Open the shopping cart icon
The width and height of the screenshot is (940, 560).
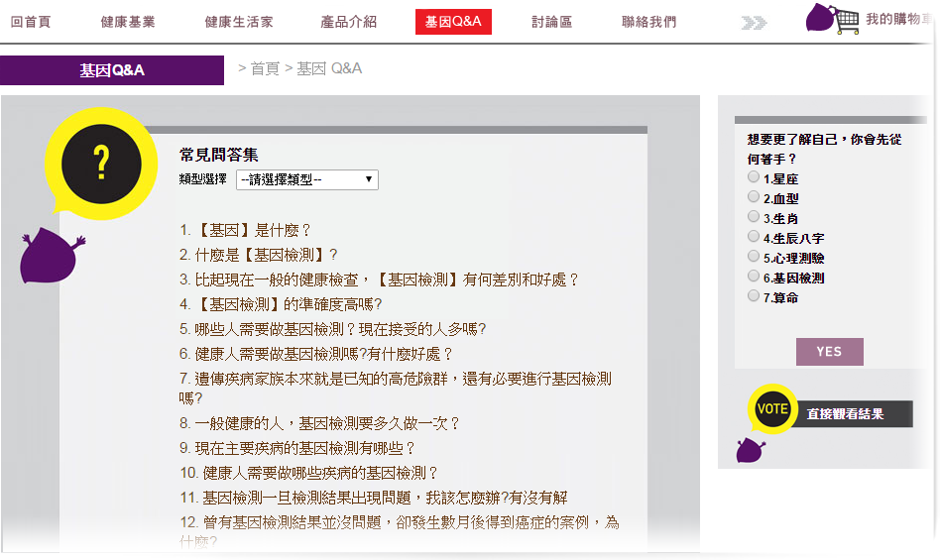click(x=847, y=22)
